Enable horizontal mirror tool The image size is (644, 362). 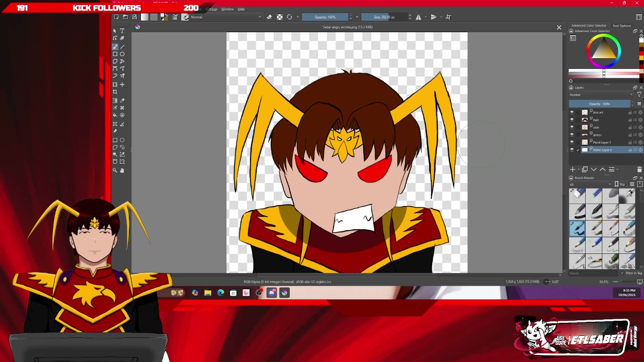tap(418, 17)
